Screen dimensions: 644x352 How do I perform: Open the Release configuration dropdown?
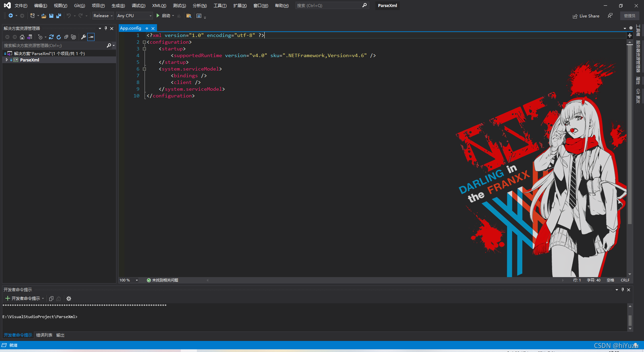pyautogui.click(x=103, y=16)
